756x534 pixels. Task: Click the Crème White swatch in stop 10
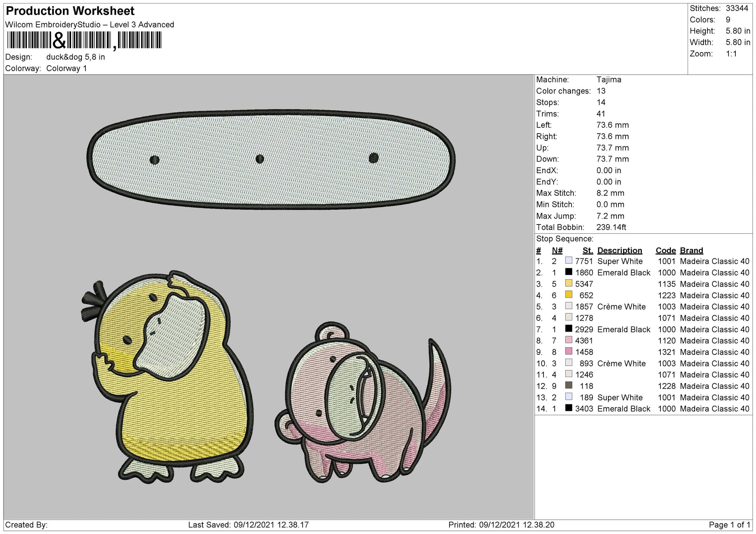569,363
